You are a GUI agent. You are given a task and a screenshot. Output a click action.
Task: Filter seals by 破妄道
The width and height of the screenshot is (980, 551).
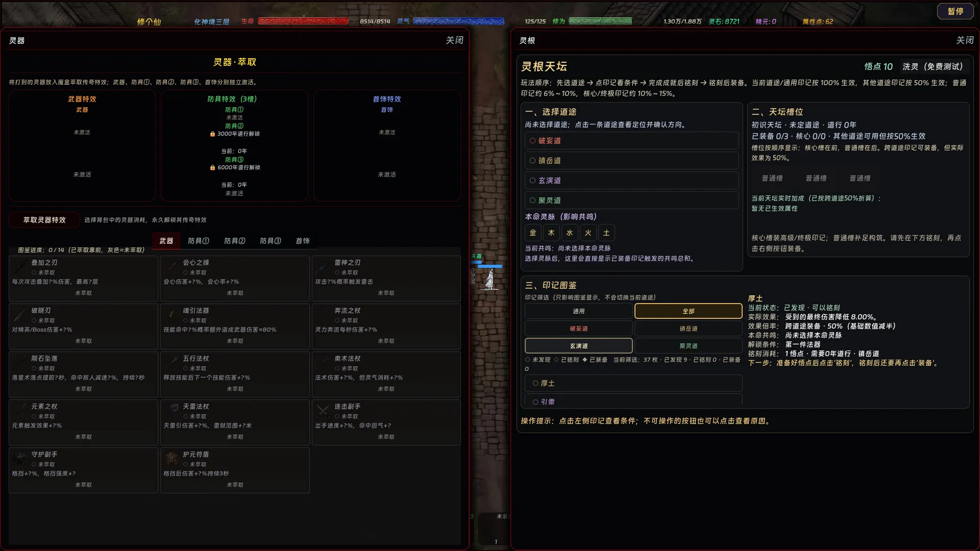click(x=579, y=329)
